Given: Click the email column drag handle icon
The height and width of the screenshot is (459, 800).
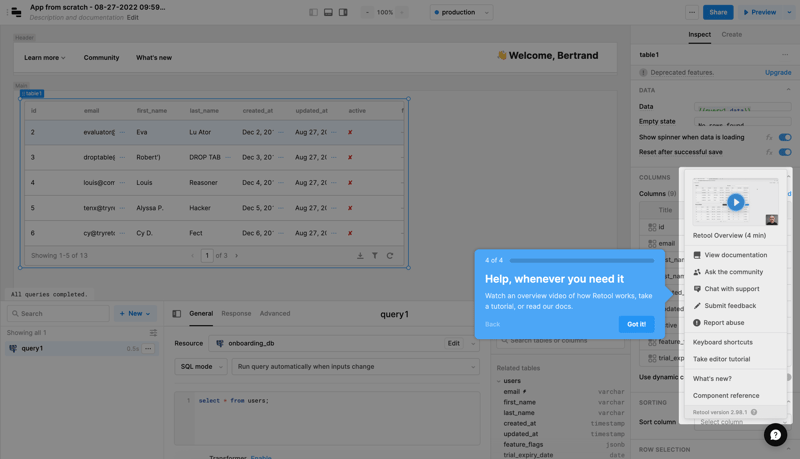Looking at the screenshot, I should click(x=652, y=243).
